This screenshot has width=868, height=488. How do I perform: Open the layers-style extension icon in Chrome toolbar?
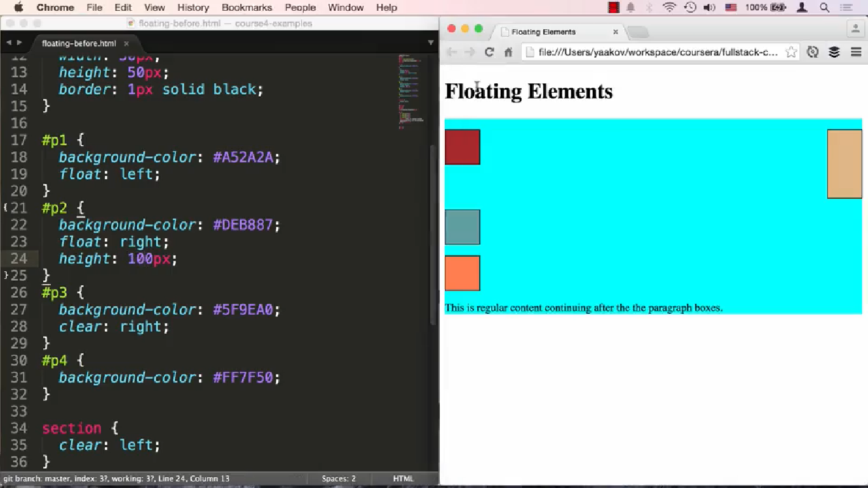[x=834, y=52]
